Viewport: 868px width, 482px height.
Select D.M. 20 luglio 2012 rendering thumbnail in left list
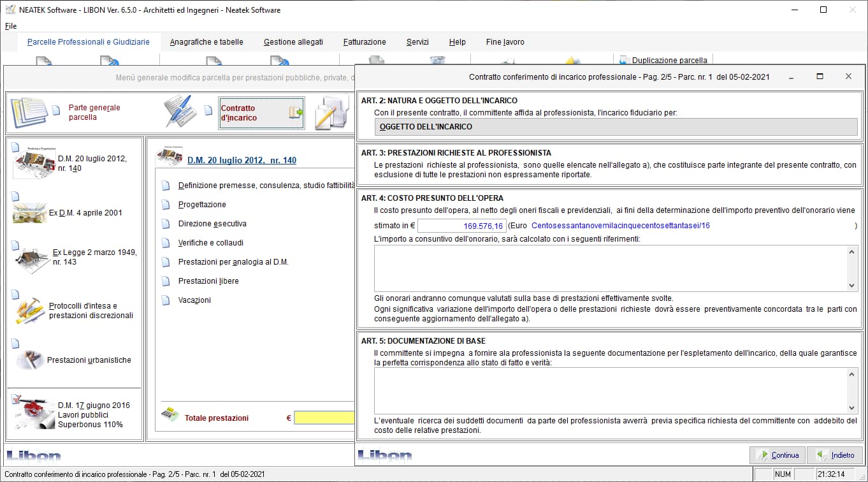click(x=34, y=164)
